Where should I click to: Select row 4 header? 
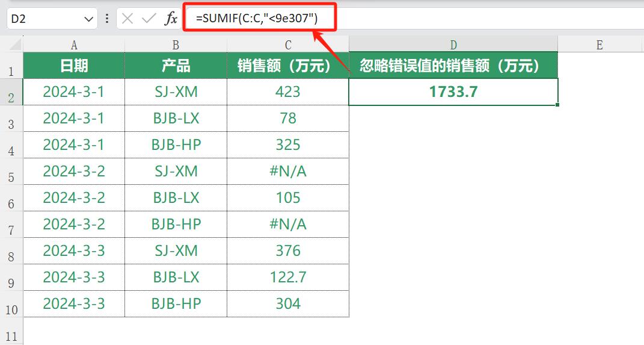[x=11, y=145]
